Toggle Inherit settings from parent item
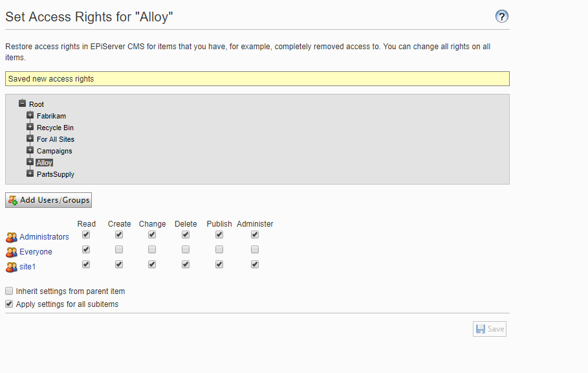This screenshot has height=373, width=588. tap(9, 291)
